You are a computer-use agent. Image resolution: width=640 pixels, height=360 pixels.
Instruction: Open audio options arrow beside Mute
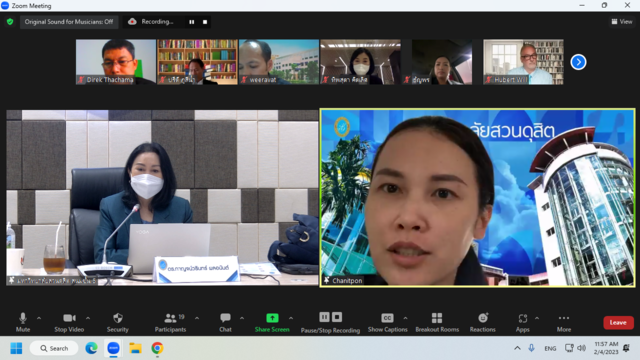(x=39, y=318)
